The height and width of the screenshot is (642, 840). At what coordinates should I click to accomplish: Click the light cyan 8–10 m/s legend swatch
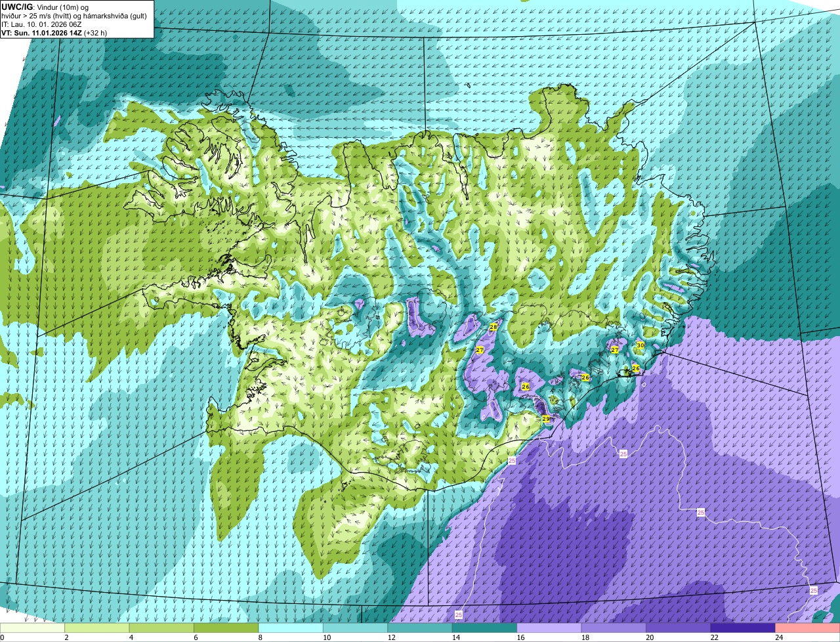tap(291, 628)
